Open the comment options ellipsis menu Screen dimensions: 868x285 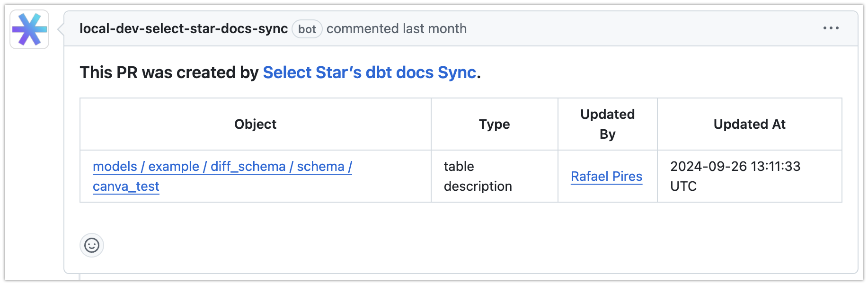[831, 28]
